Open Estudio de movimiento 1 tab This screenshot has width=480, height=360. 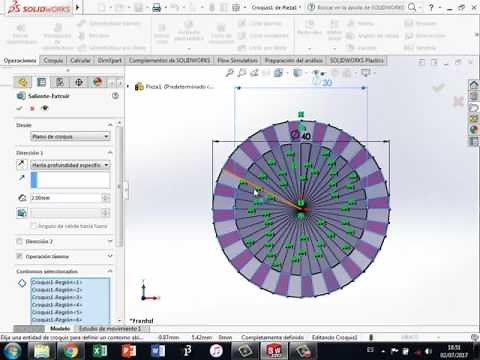click(x=110, y=329)
